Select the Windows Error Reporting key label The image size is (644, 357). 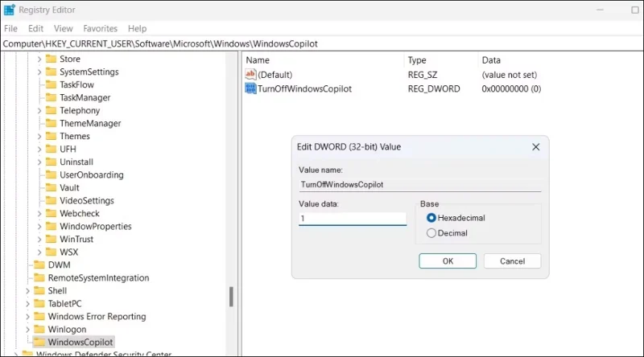97,316
